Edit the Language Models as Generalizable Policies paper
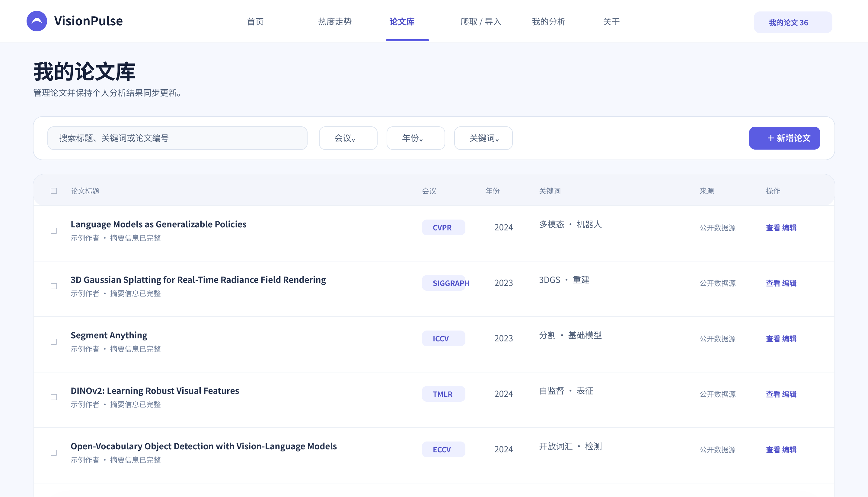 (x=789, y=228)
